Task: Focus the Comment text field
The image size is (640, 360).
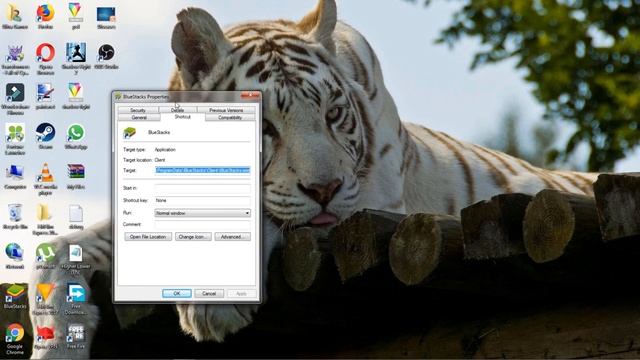Action: pyautogui.click(x=202, y=224)
